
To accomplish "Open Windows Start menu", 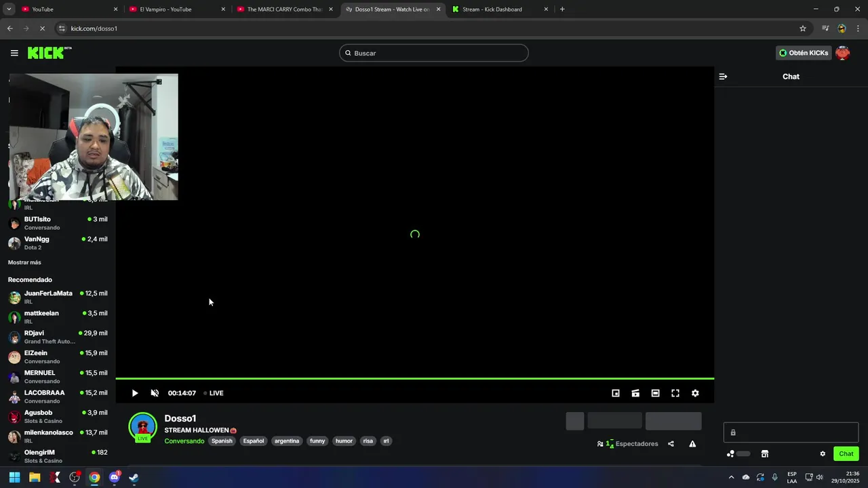I will 14,477.
